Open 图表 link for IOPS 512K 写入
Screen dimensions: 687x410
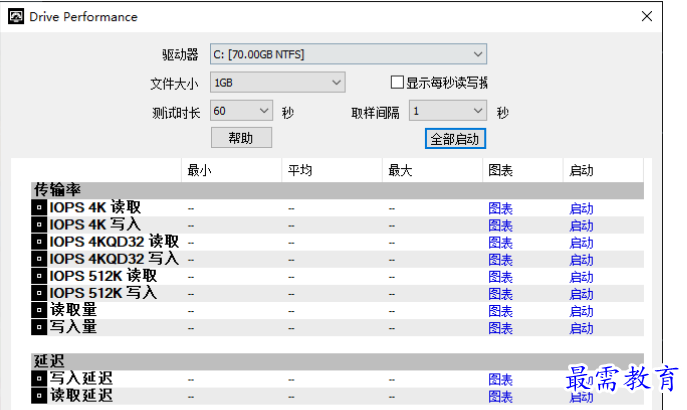pyautogui.click(x=500, y=294)
